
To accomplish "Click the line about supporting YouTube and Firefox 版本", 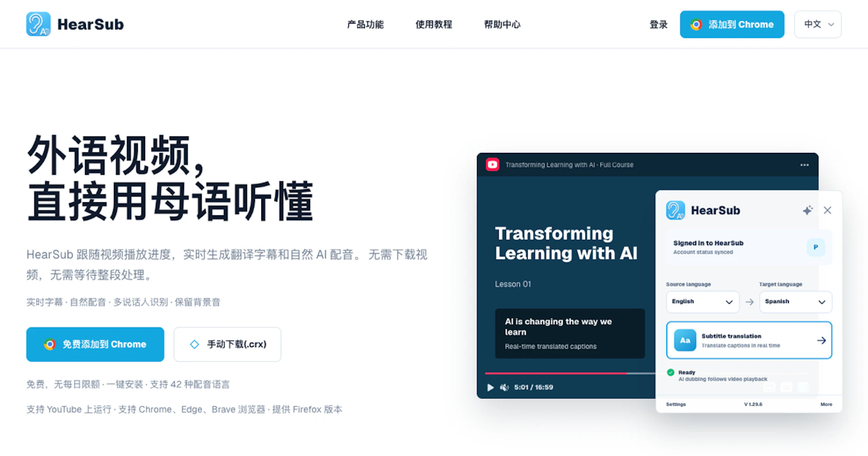I will [x=184, y=409].
